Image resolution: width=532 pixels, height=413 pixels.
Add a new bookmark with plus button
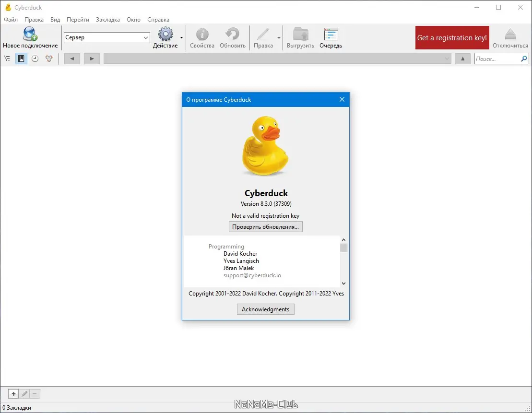tap(13, 394)
